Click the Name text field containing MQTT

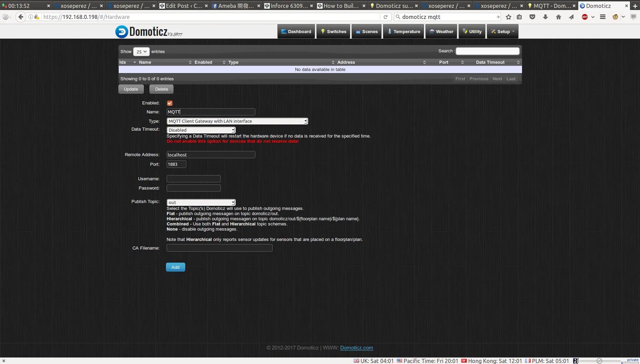click(x=211, y=112)
